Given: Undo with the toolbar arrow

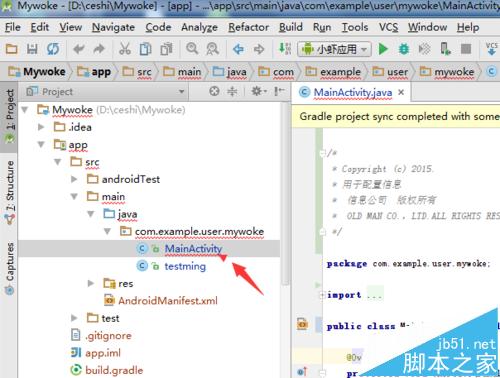Looking at the screenshot, I should 79,49.
